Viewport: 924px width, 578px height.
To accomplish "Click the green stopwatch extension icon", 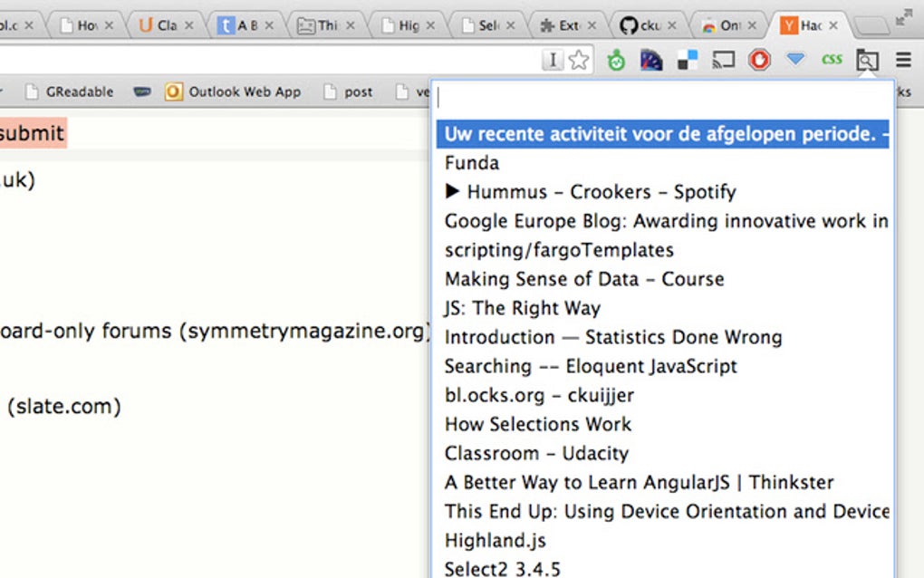I will pyautogui.click(x=616, y=61).
